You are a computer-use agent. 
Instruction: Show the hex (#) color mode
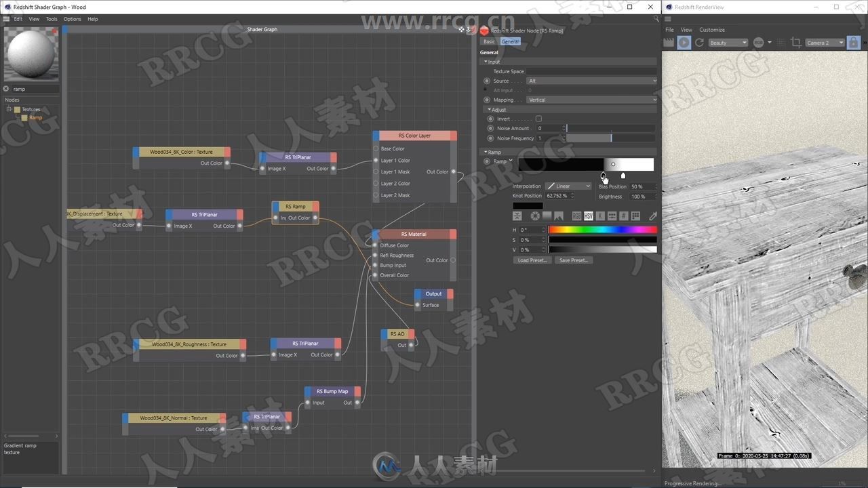(x=624, y=216)
